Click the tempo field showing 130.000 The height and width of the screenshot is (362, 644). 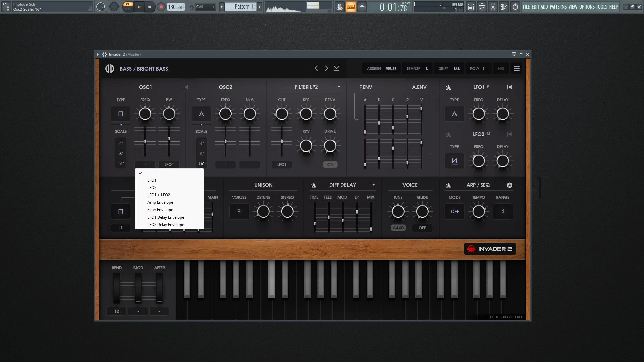[176, 7]
